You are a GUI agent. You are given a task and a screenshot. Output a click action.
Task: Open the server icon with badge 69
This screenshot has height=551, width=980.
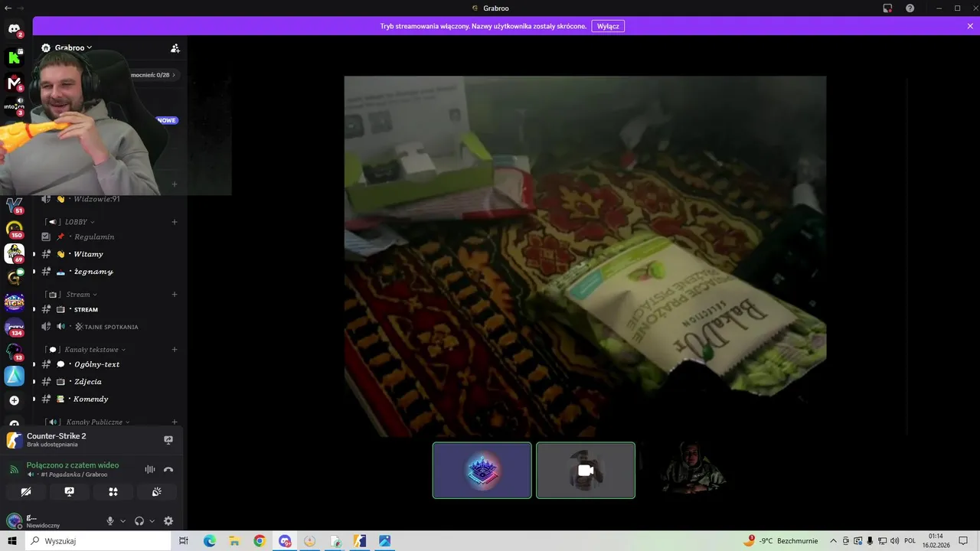14,253
